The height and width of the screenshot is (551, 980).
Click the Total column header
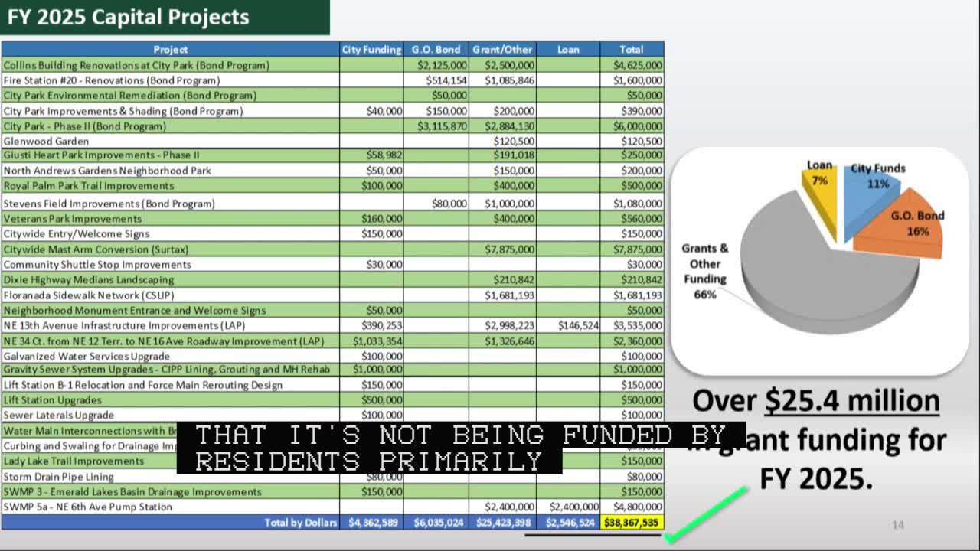(x=632, y=49)
